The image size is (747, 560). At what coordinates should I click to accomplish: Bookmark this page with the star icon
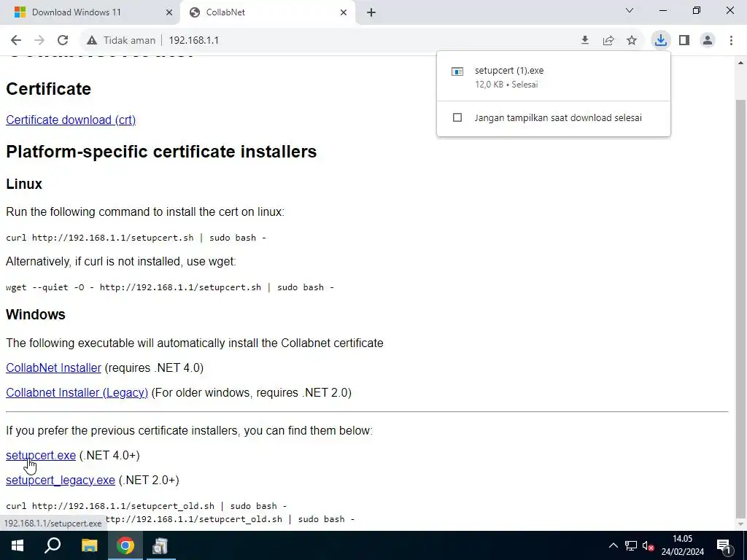coord(632,41)
